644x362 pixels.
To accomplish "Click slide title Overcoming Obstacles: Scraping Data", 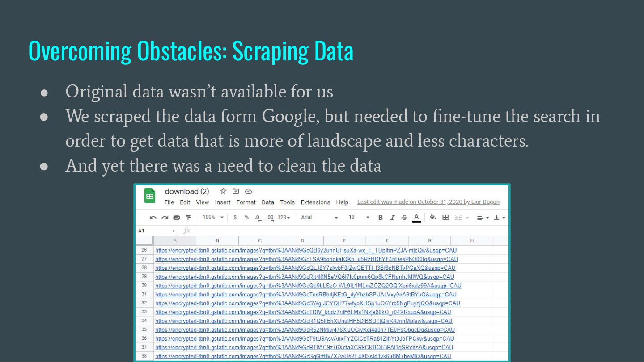I will tap(191, 51).
